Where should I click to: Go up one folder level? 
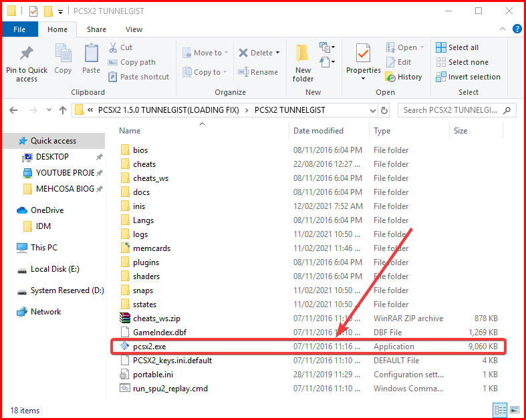click(63, 110)
